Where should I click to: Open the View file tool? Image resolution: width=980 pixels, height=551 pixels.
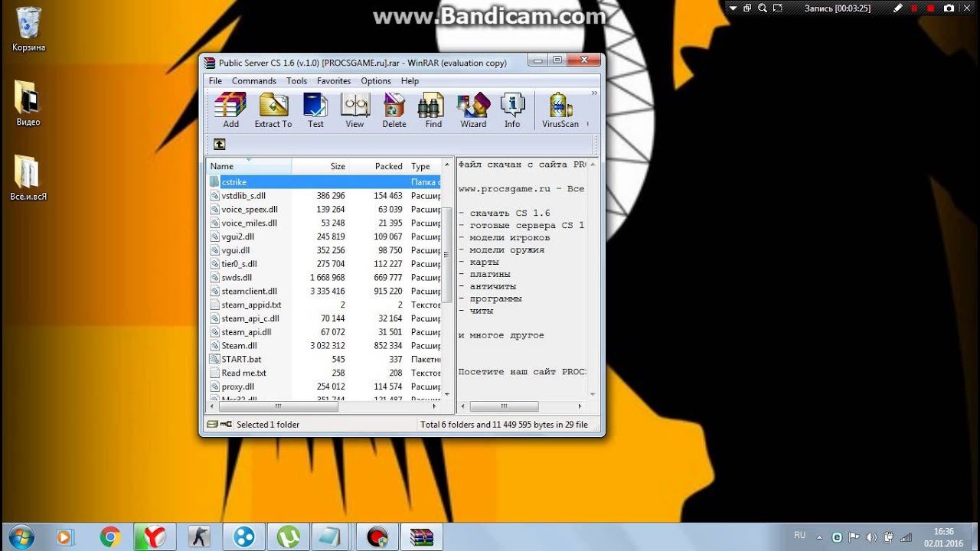point(354,110)
